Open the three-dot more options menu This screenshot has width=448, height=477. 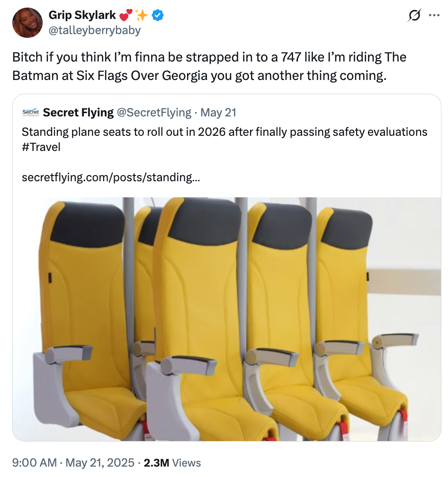point(434,15)
